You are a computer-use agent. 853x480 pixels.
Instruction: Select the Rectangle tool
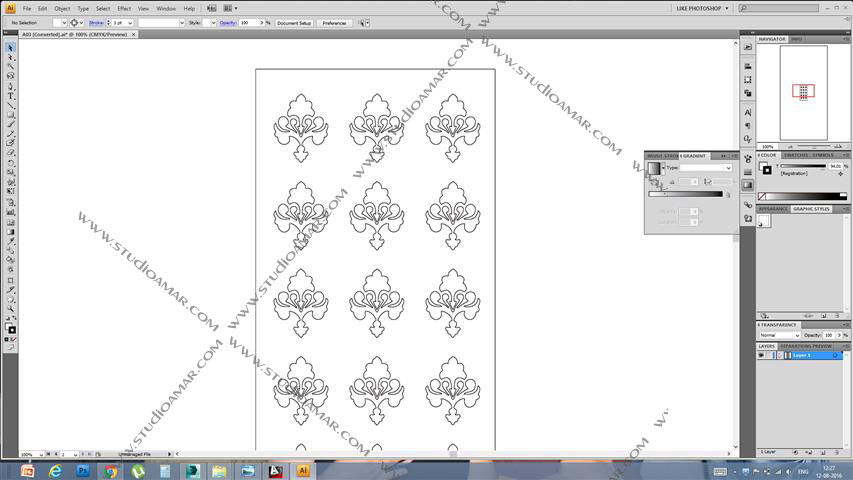pyautogui.click(x=10, y=115)
